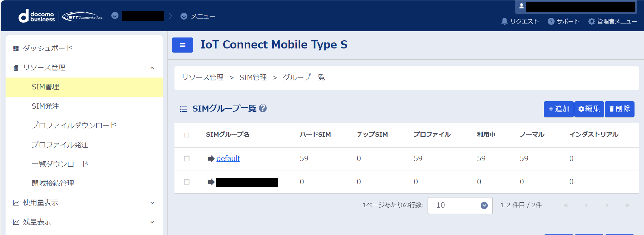Open プロファイルダウンロード sidebar item
Screen dimensions: 644x235
tap(74, 125)
